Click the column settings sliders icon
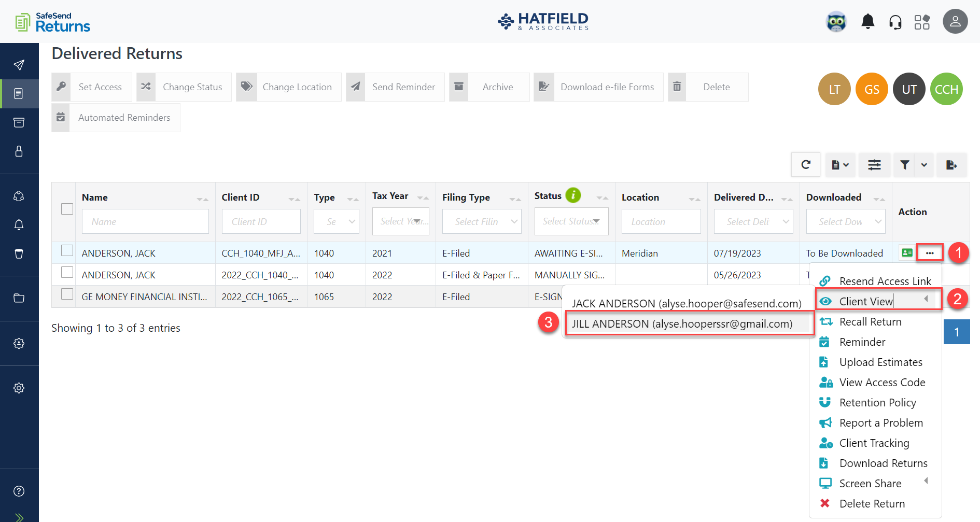The width and height of the screenshot is (980, 522). point(874,164)
